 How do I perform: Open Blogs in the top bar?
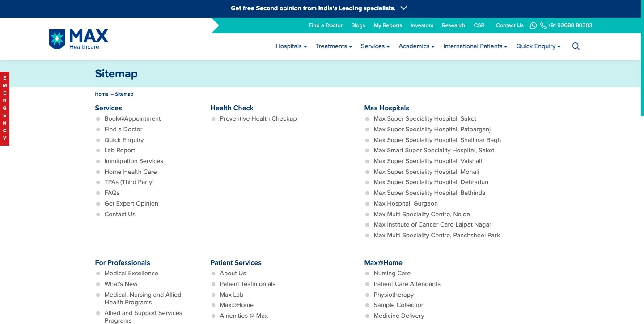[358, 25]
